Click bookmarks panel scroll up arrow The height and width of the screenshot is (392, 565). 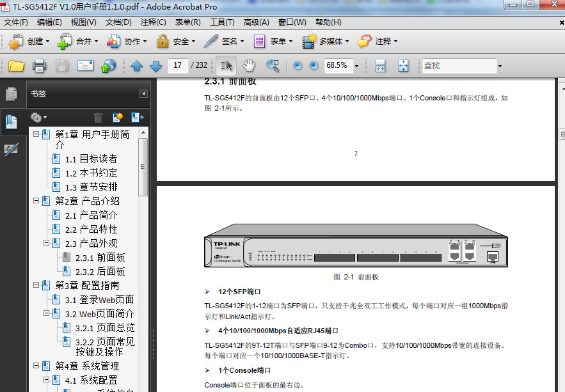coord(143,132)
